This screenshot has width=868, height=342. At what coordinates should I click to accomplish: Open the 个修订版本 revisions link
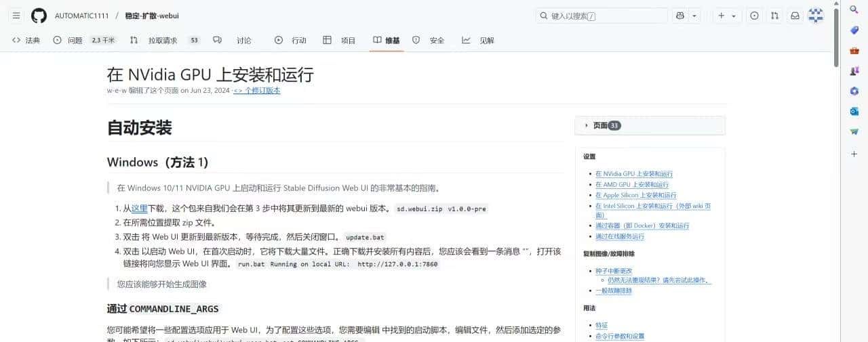[257, 91]
